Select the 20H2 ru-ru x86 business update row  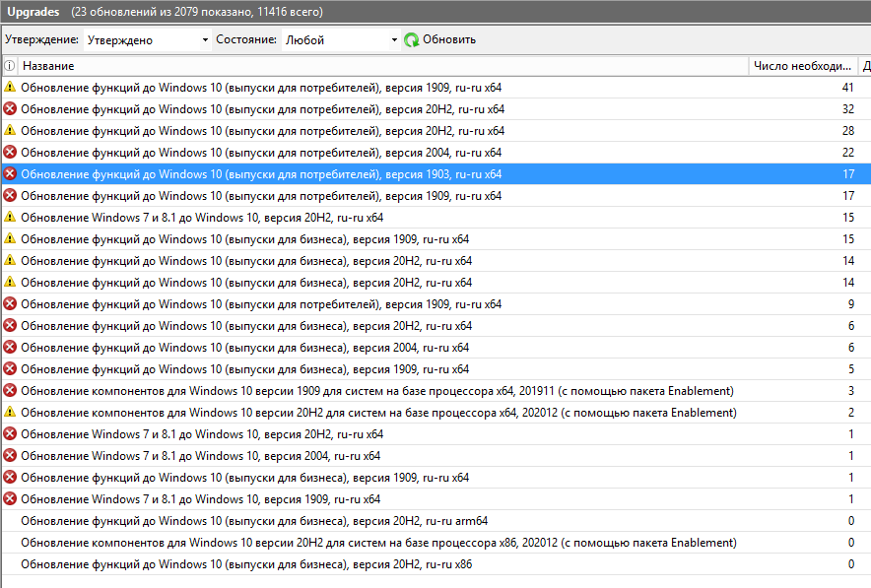click(x=435, y=564)
